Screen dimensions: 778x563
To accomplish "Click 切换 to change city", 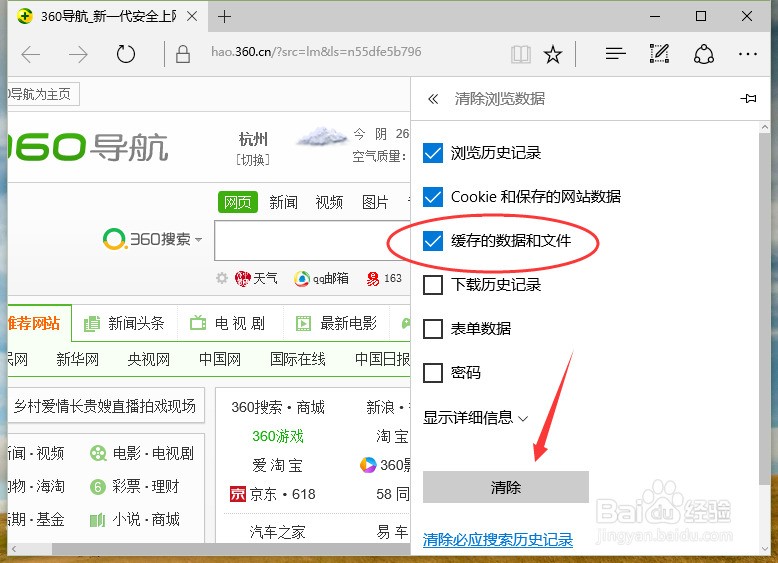I will tap(253, 160).
